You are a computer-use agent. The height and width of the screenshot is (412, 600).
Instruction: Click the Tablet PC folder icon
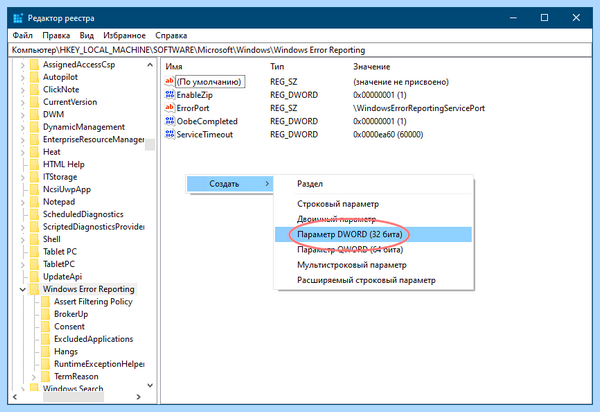click(x=34, y=252)
